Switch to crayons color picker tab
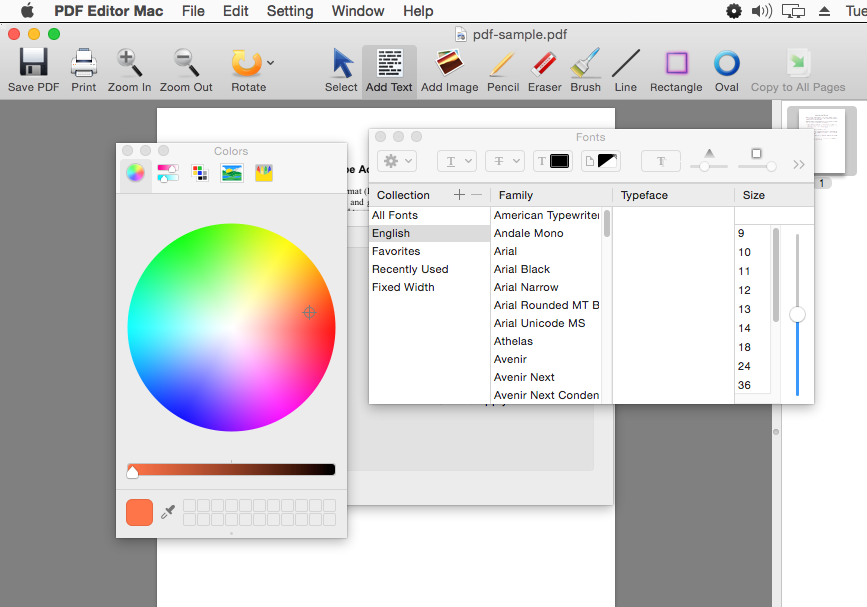 point(264,173)
